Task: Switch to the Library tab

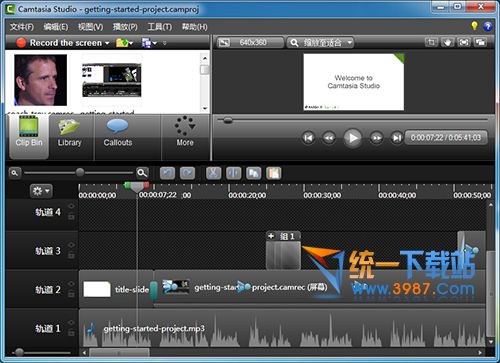Action: click(x=70, y=137)
